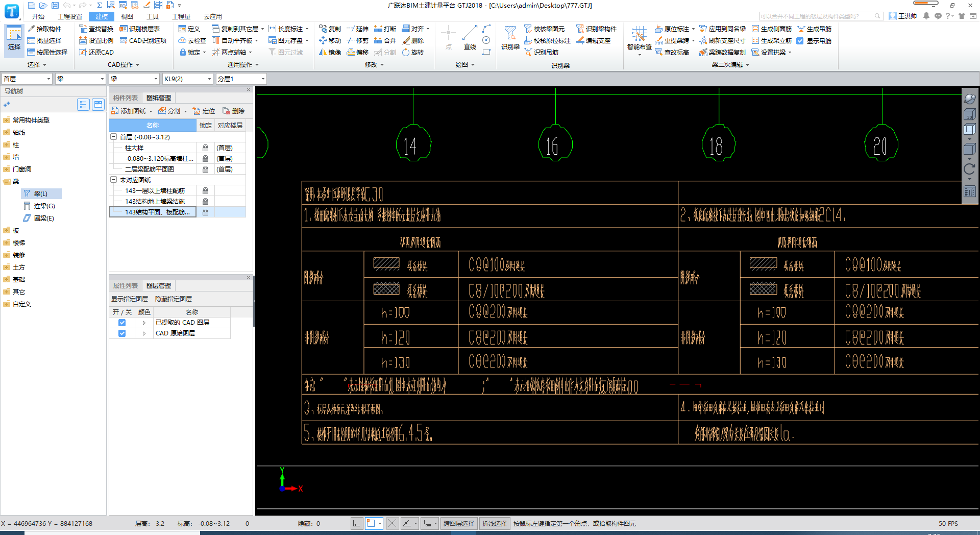Toggle the 显示吊筋 checkbox
980x535 pixels.
coord(800,41)
